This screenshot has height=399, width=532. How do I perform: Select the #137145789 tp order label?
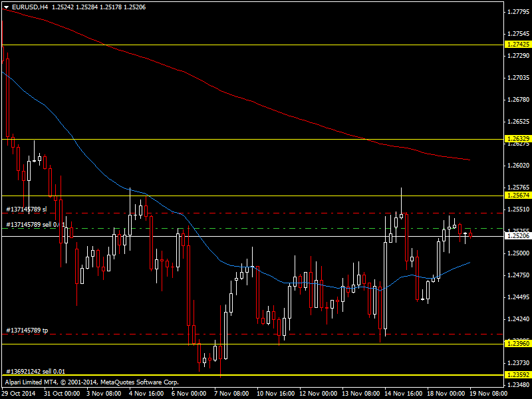(27, 330)
